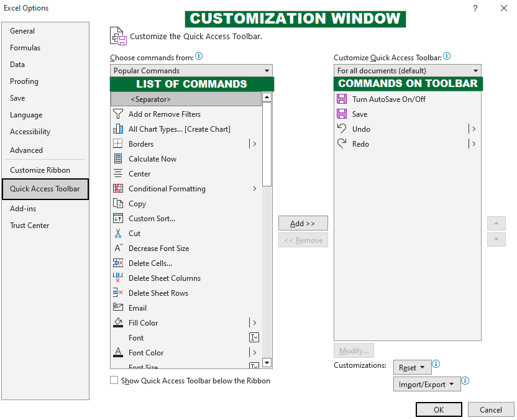
Task: Click info icon beside Import/Export button
Action: point(465,380)
